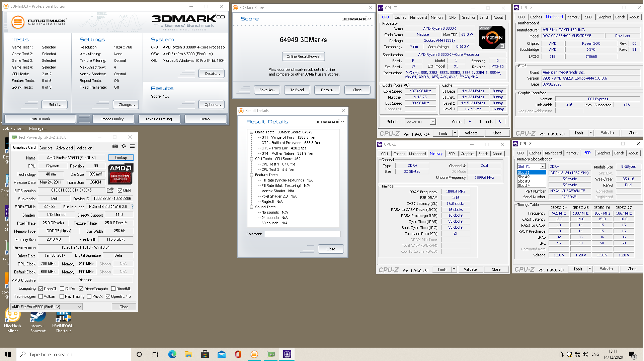Open the Bench tab in CPU-Z Memory window
The height and width of the screenshot is (361, 644).
tap(483, 154)
